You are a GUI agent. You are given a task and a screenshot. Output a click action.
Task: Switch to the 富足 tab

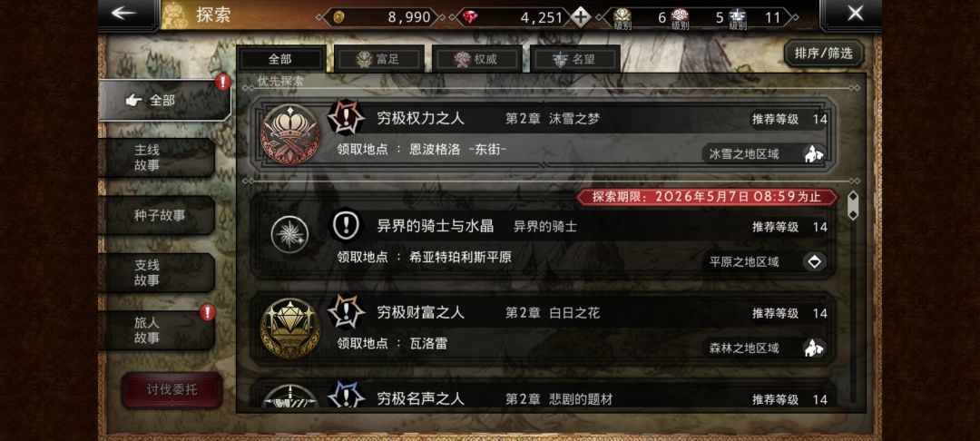(379, 59)
